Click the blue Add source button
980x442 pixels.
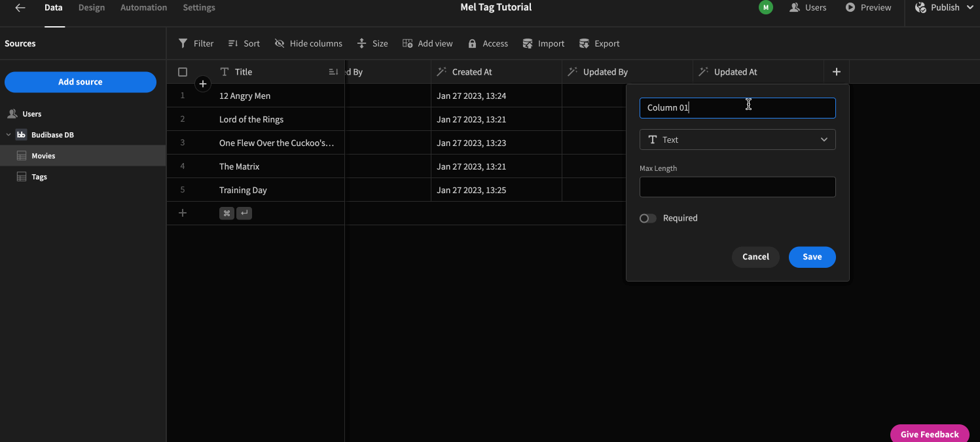[80, 82]
